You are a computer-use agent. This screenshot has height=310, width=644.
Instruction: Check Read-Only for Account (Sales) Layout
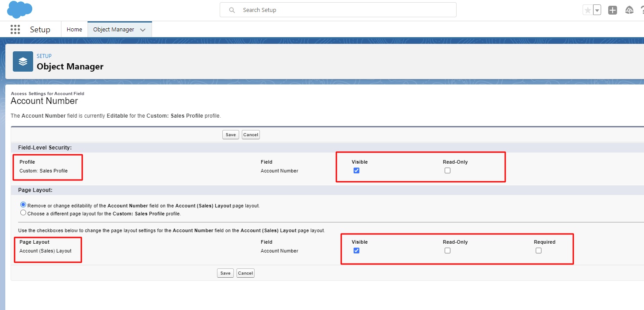click(447, 251)
